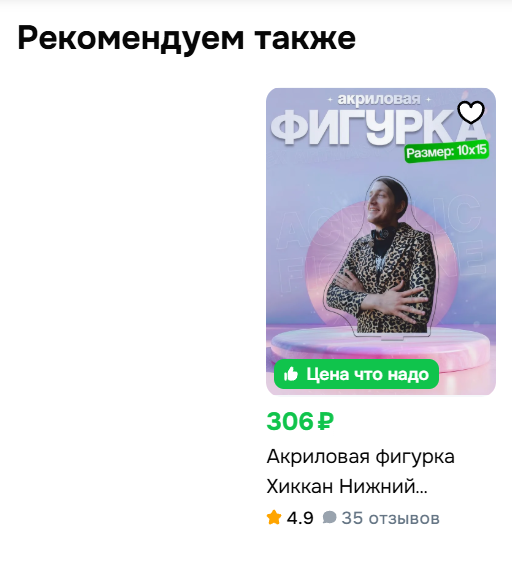The image size is (512, 584).
Task: Click the thumbs-up icon in green badge
Action: pyautogui.click(x=291, y=374)
